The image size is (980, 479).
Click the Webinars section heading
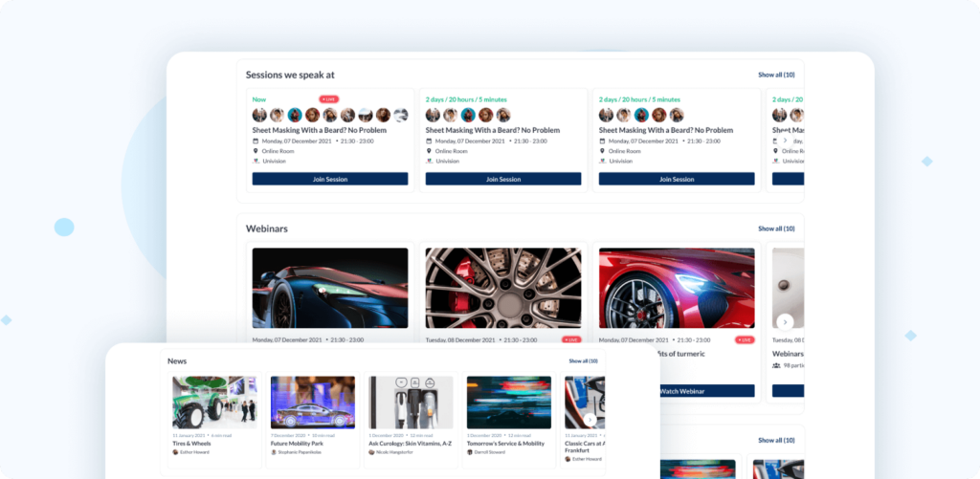click(x=267, y=229)
